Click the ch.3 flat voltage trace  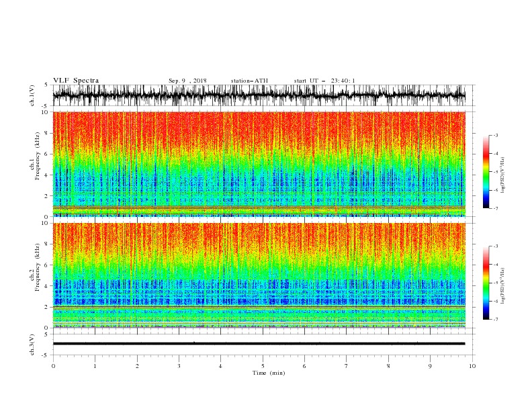pos(259,344)
